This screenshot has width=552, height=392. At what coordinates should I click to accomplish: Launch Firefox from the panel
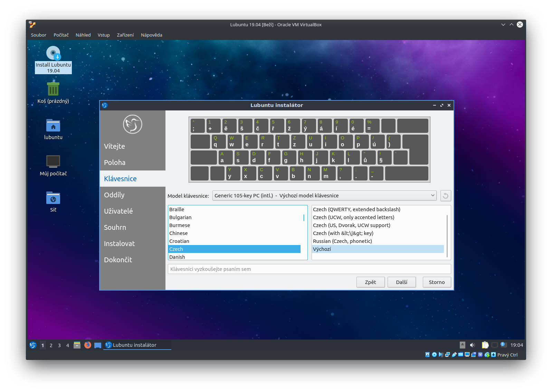point(88,345)
